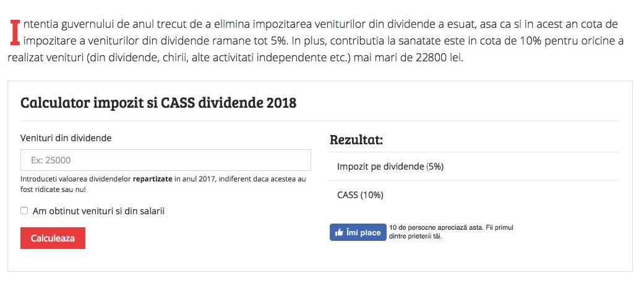Click the "Rezultat:" heading
644x283 pixels.
coord(356,140)
